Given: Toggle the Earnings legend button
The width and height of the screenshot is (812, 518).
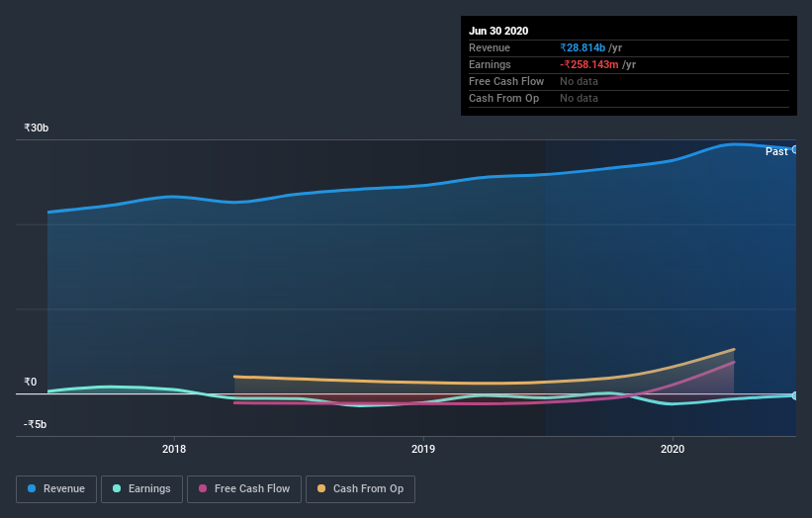Looking at the screenshot, I should coord(141,489).
